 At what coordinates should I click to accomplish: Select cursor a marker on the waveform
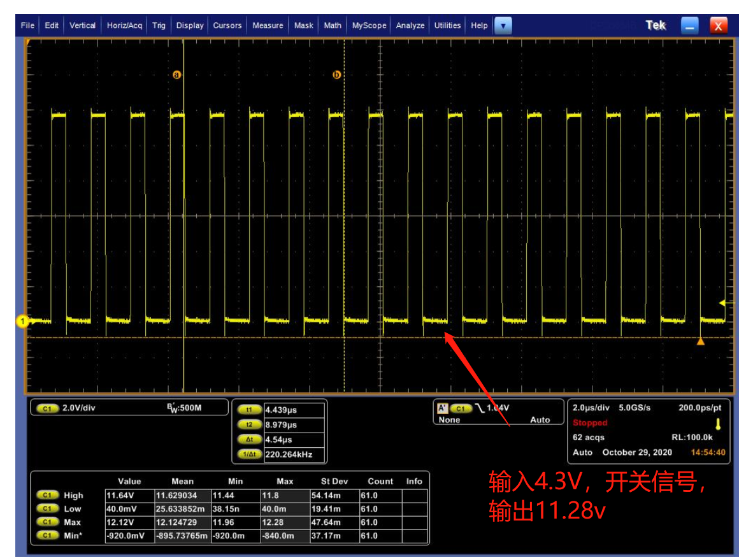pyautogui.click(x=177, y=75)
